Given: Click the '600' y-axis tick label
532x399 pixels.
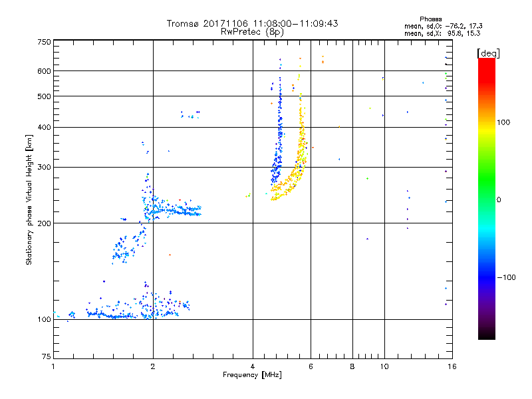Looking at the screenshot, I should click(x=44, y=71).
